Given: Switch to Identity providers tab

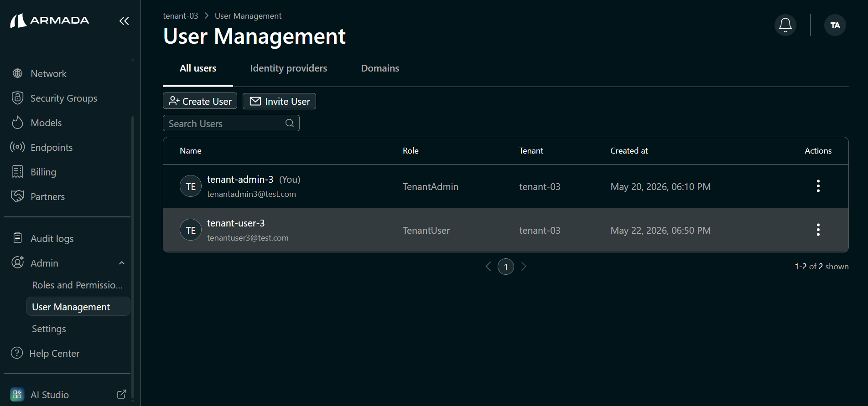Looking at the screenshot, I should pyautogui.click(x=289, y=68).
